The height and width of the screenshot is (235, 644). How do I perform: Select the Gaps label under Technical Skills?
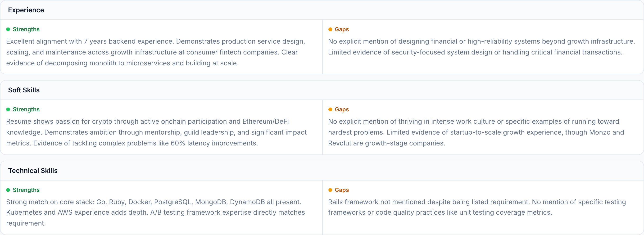coord(341,190)
